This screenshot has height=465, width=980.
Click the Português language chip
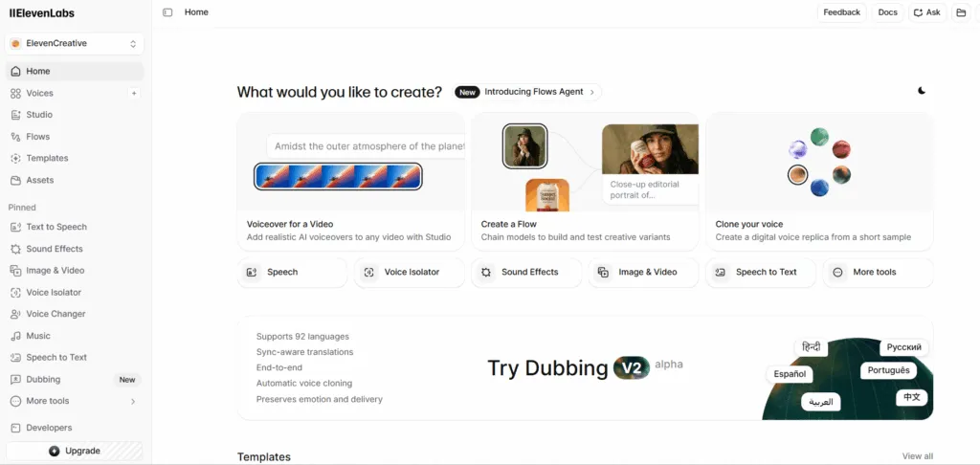pos(888,370)
